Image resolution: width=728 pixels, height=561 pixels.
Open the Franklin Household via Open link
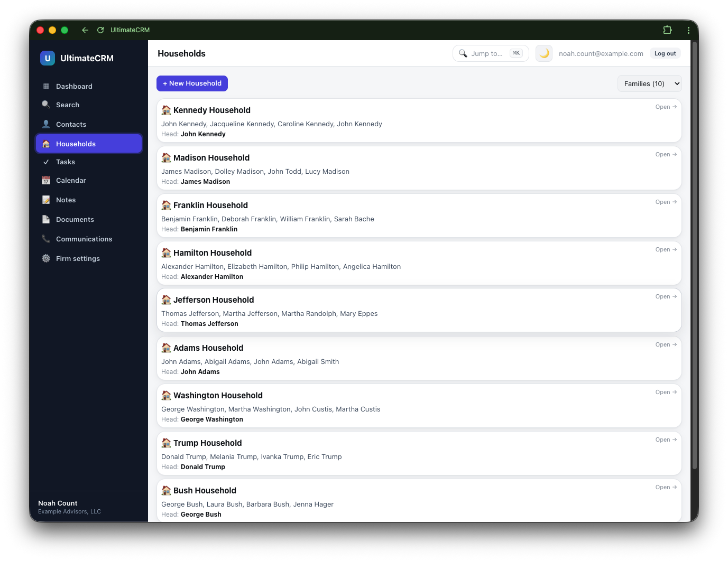point(666,202)
